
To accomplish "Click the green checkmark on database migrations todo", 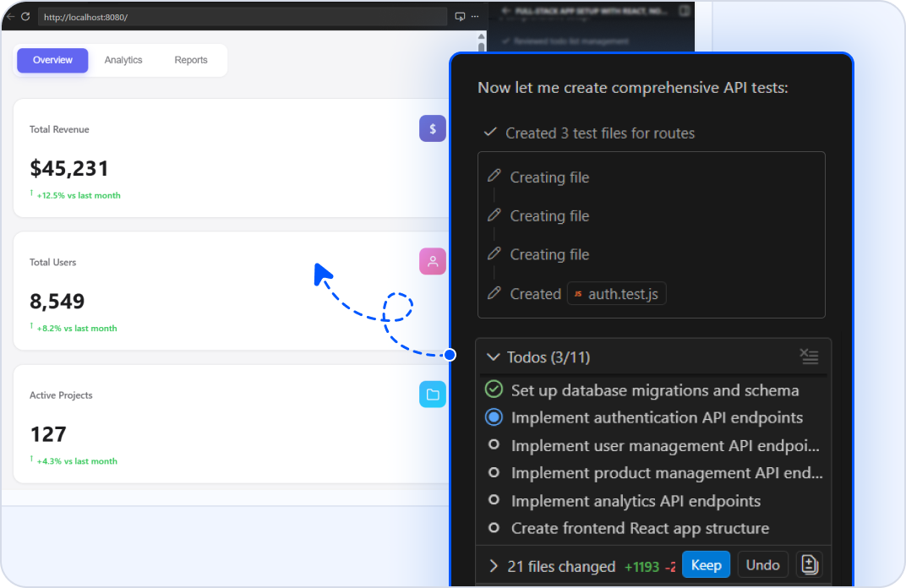I will (494, 389).
